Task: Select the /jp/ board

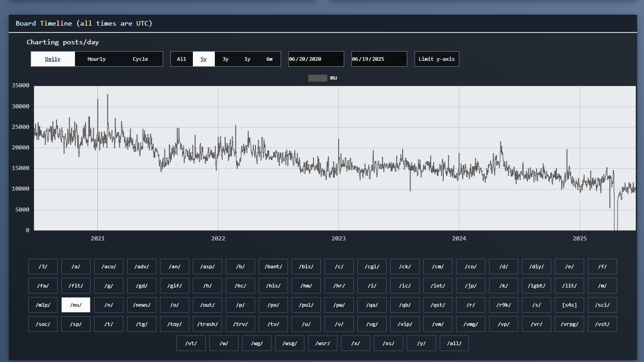Action: tap(471, 286)
